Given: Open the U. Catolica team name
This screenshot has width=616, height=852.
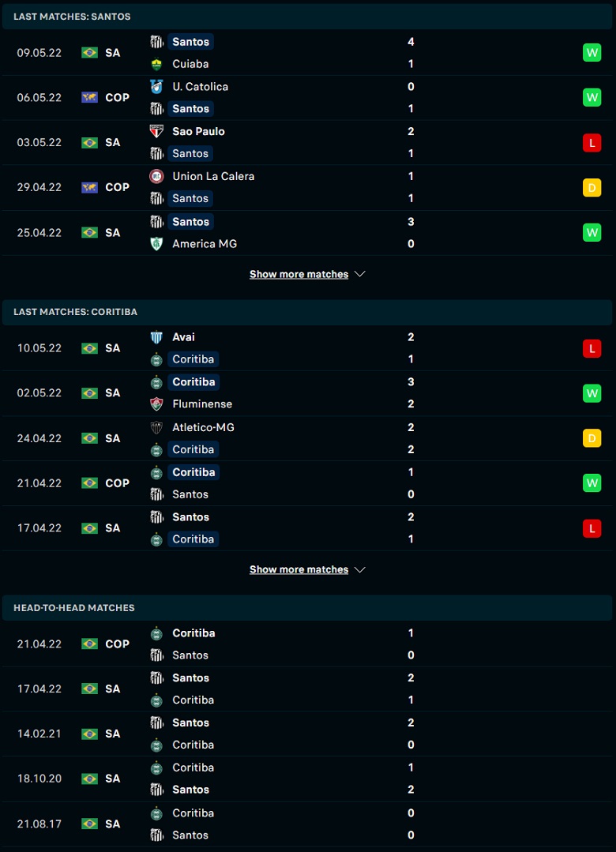Looking at the screenshot, I should [200, 87].
